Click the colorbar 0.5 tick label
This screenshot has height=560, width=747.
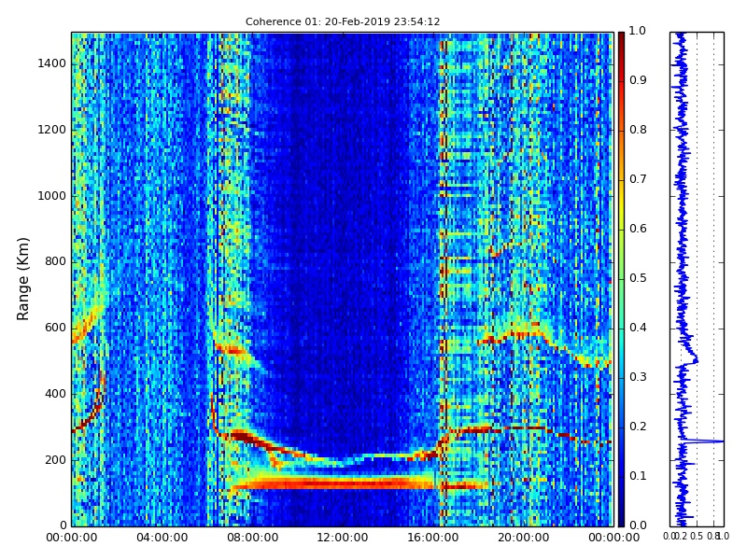click(x=638, y=278)
